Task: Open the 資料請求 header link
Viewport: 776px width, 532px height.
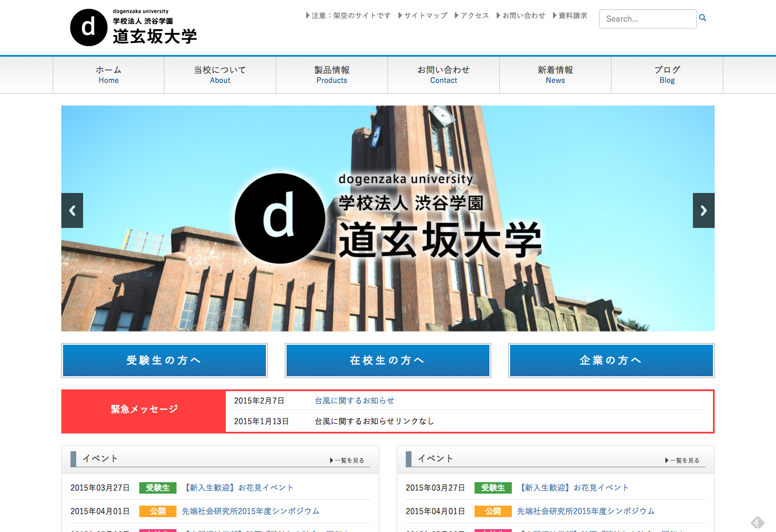Action: (x=570, y=15)
